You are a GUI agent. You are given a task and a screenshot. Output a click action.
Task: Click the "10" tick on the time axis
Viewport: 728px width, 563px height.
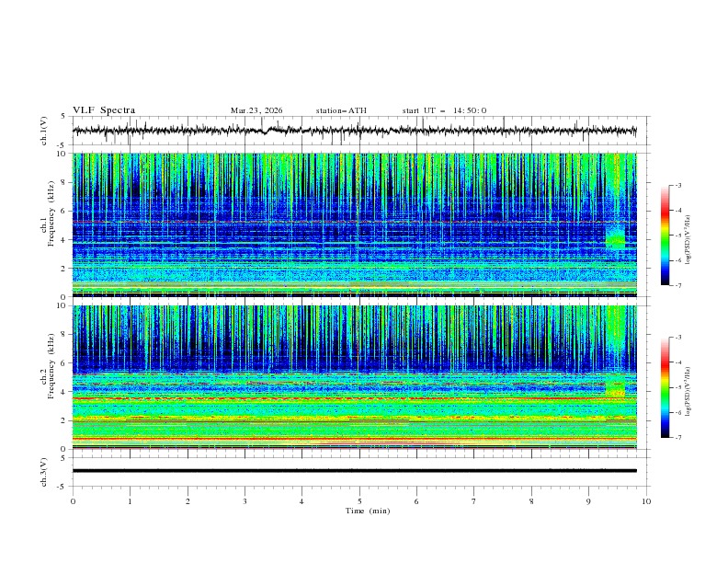(x=646, y=501)
